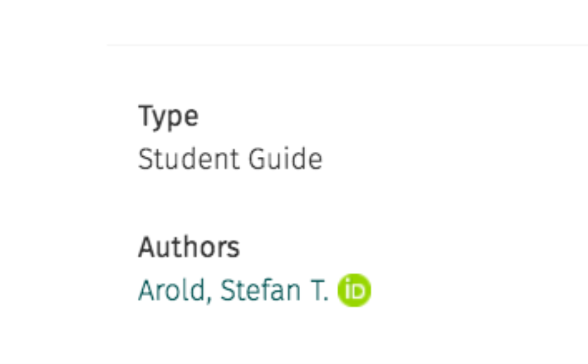This screenshot has height=364, width=588.
Task: Open the author link Arold, Stefan T.
Action: pyautogui.click(x=233, y=291)
